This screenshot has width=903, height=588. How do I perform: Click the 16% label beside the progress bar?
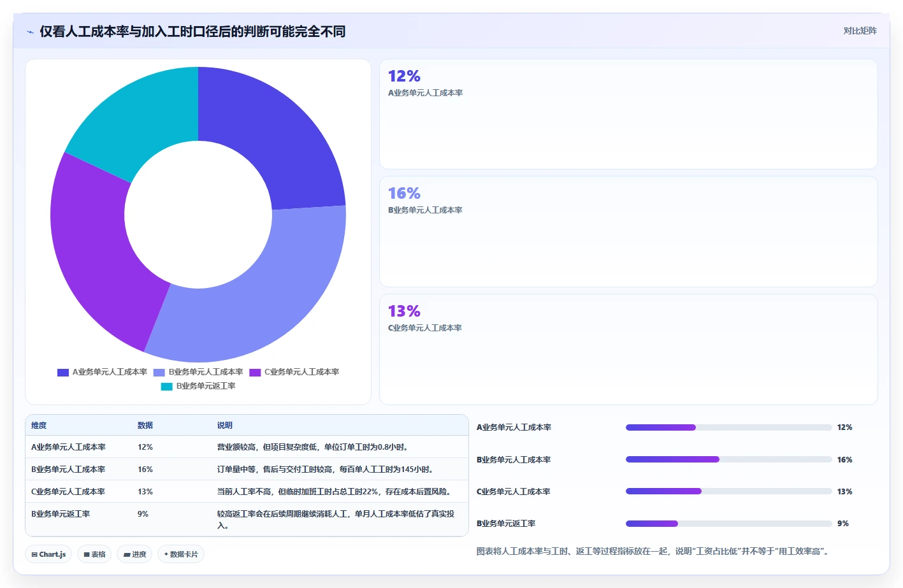[844, 460]
